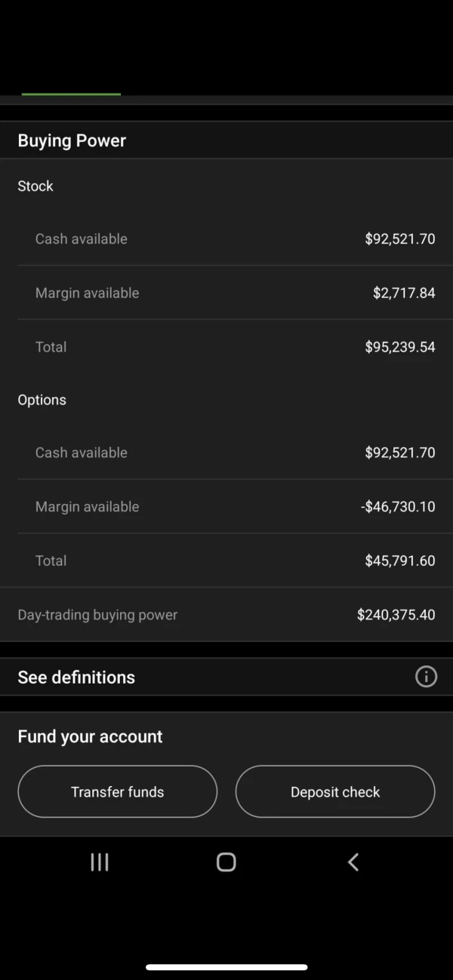Tap the Buying Power section header
The height and width of the screenshot is (980, 453).
click(72, 141)
